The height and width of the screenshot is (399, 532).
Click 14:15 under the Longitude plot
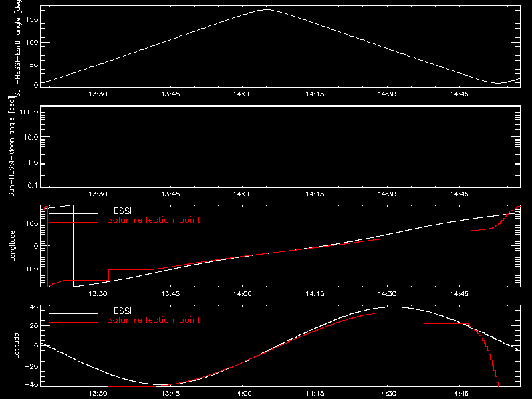click(x=315, y=293)
